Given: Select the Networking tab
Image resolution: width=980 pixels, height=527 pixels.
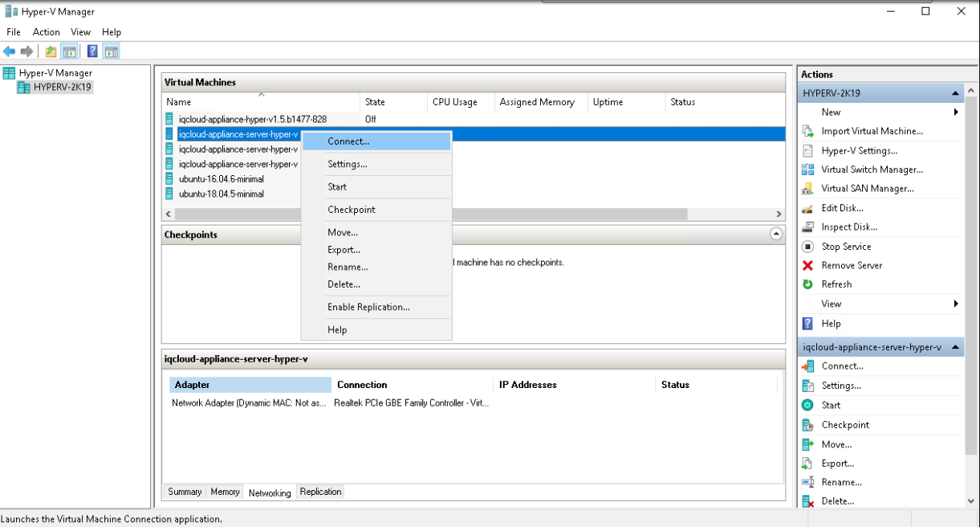Looking at the screenshot, I should click(x=270, y=492).
